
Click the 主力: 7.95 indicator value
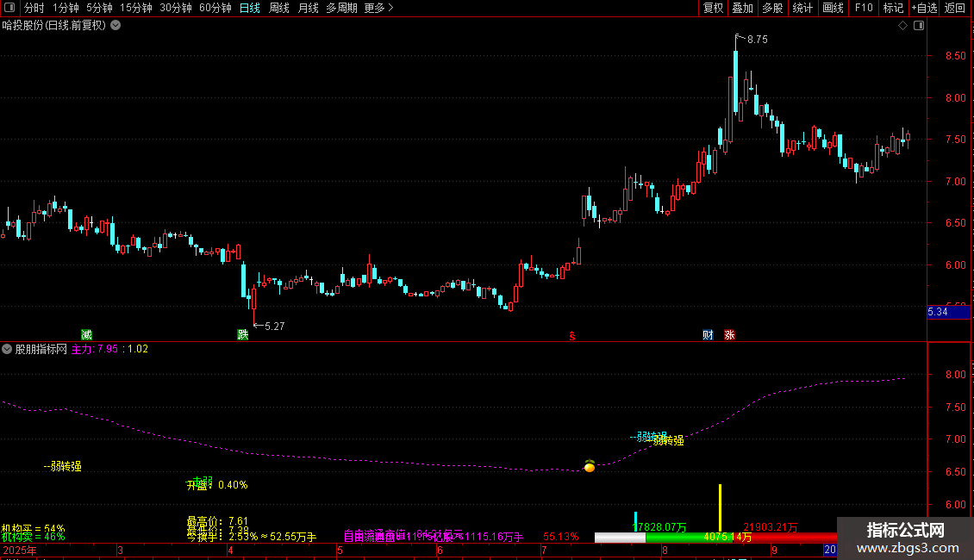(95, 349)
